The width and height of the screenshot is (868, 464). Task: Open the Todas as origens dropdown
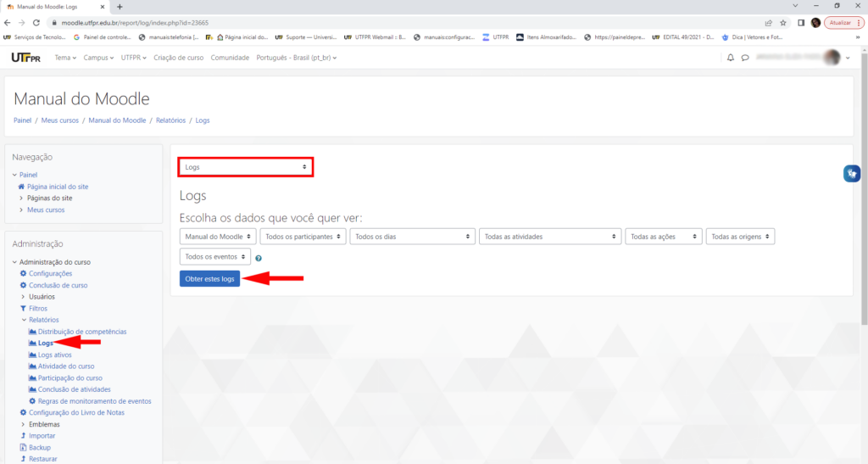point(740,237)
